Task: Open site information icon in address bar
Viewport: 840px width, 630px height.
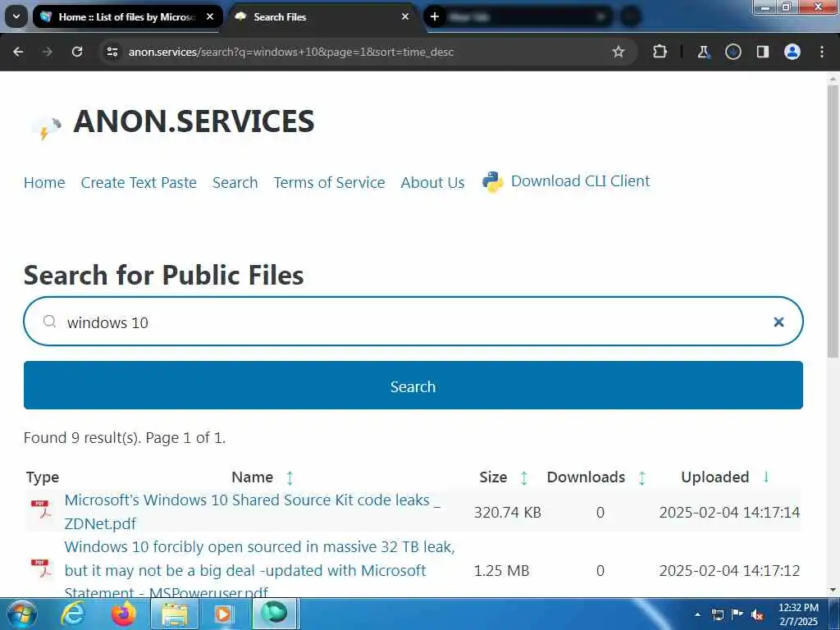Action: click(112, 52)
